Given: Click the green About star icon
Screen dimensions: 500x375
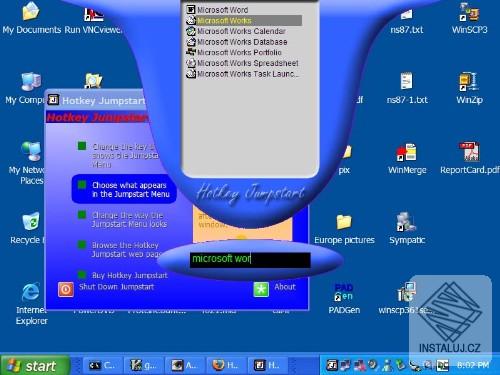Looking at the screenshot, I should [x=261, y=289].
